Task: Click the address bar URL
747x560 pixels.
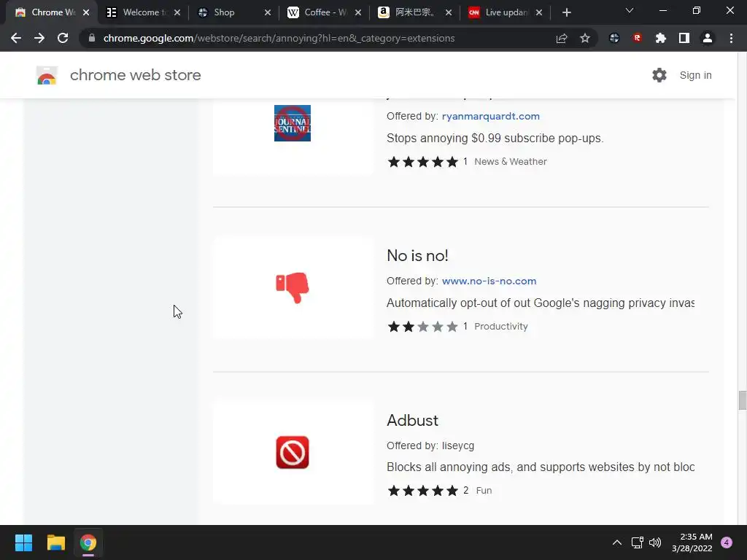Action: tap(279, 38)
